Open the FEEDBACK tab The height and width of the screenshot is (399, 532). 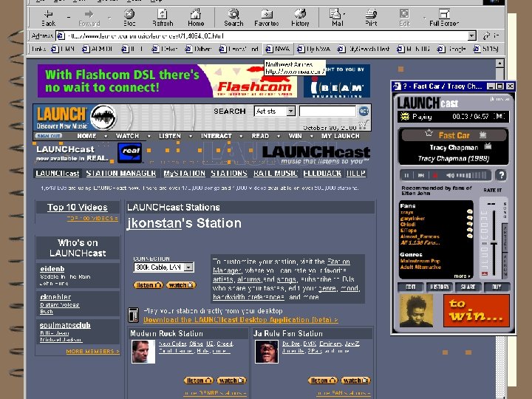click(322, 174)
